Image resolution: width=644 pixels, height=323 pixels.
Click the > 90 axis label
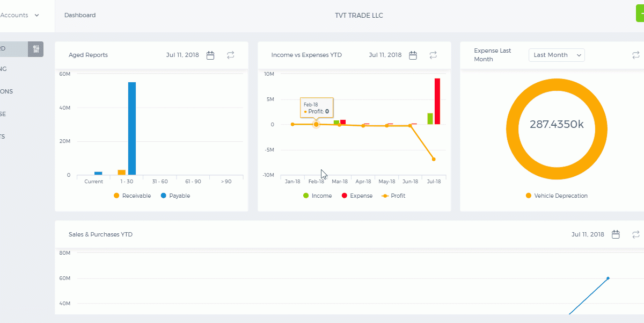click(x=226, y=182)
